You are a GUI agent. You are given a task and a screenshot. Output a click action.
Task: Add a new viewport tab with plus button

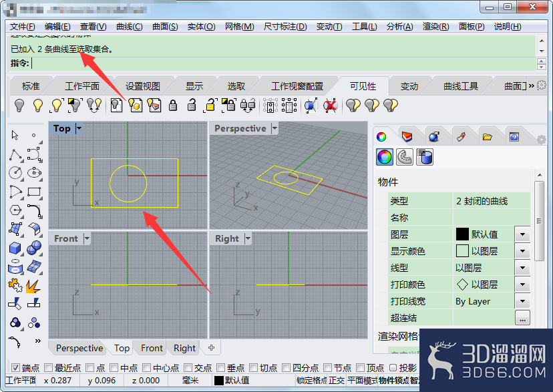(x=211, y=347)
